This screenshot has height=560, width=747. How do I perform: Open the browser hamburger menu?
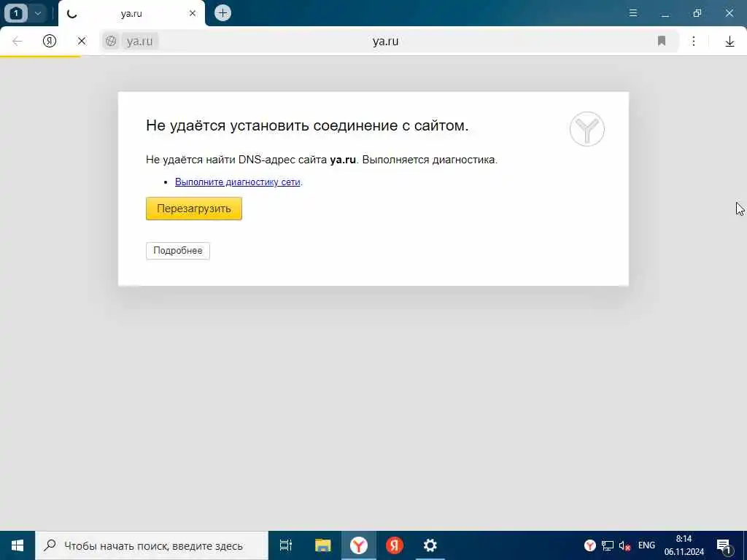(x=633, y=13)
